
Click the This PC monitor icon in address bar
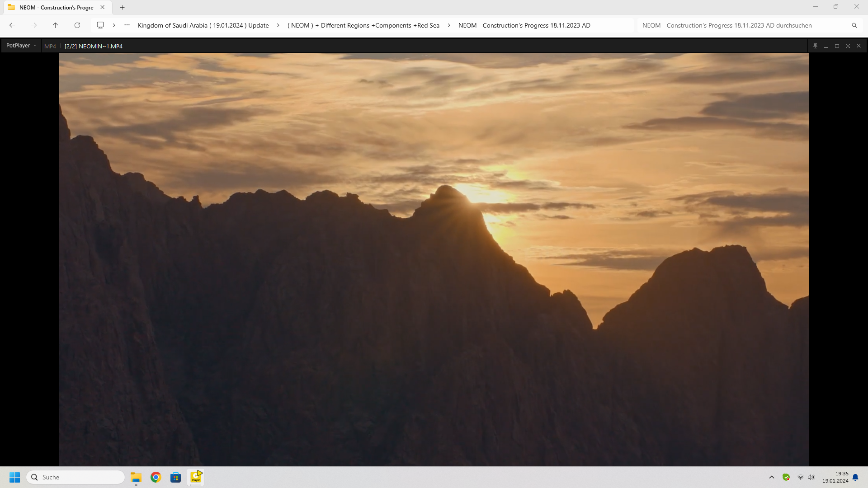100,25
